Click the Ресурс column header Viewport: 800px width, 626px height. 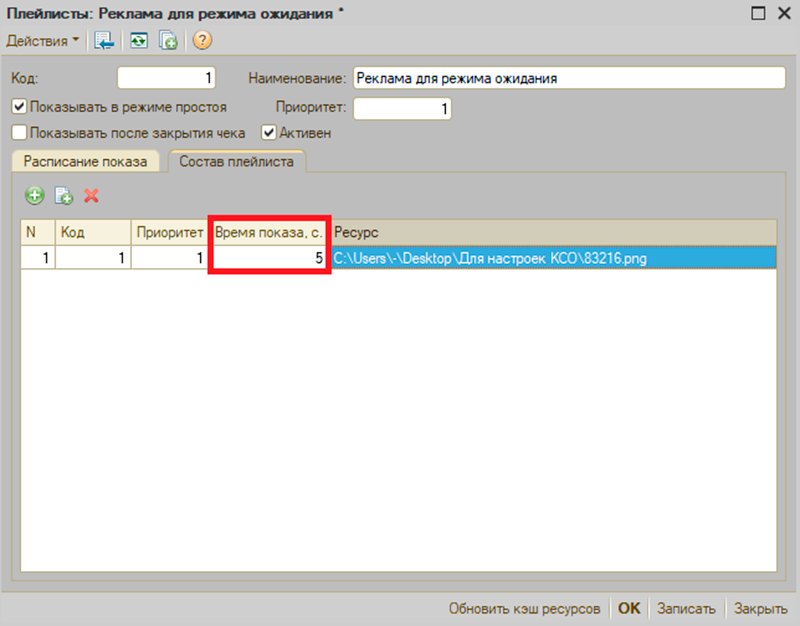[x=554, y=233]
